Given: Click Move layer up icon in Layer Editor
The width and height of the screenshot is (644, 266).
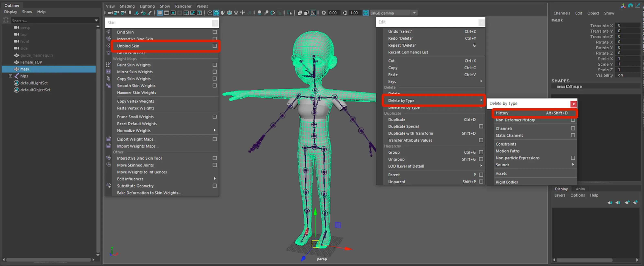Looking at the screenshot, I should click(x=610, y=202).
